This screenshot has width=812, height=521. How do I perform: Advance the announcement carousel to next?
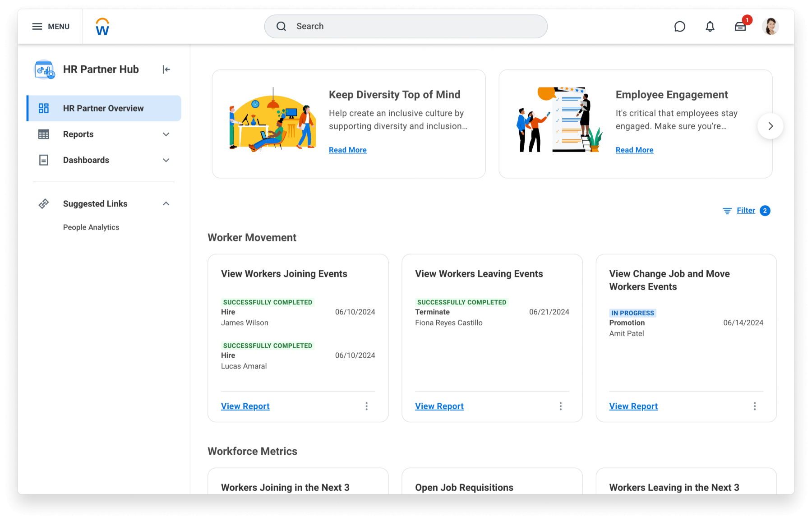[770, 126]
